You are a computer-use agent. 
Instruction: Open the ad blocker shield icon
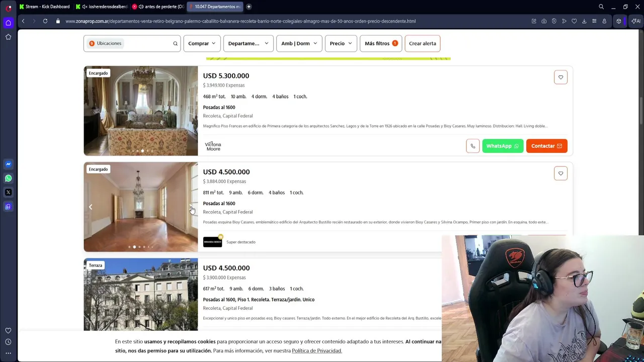[x=554, y=21]
